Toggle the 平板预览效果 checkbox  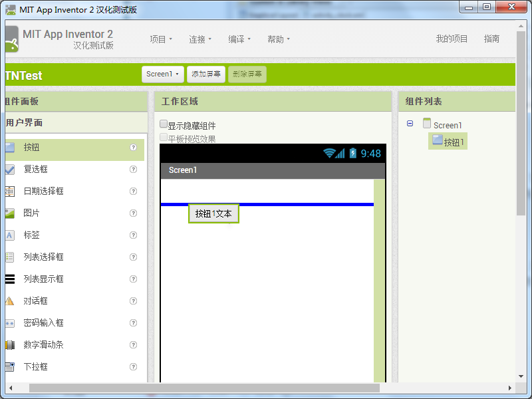click(x=164, y=137)
